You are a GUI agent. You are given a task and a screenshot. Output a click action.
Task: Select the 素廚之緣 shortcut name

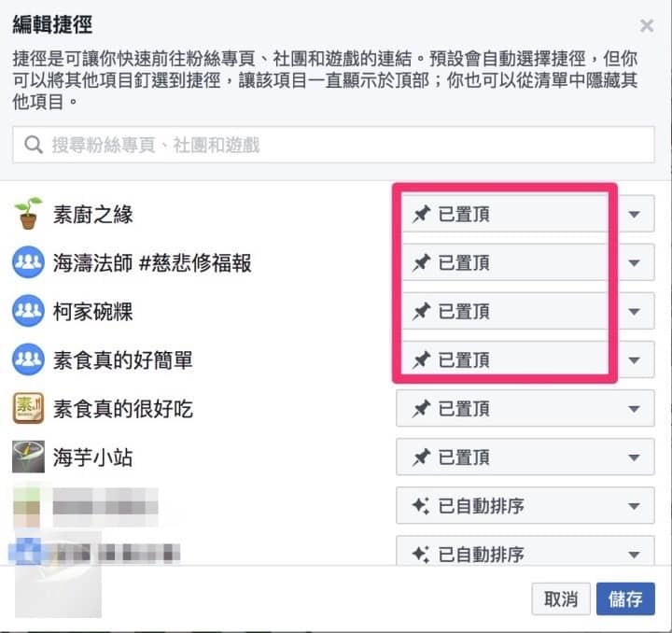coord(93,215)
